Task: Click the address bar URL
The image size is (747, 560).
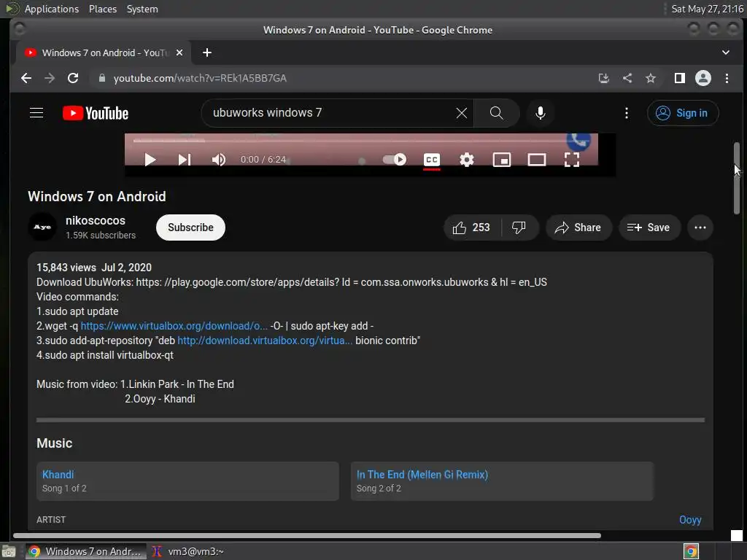Action: click(x=200, y=78)
